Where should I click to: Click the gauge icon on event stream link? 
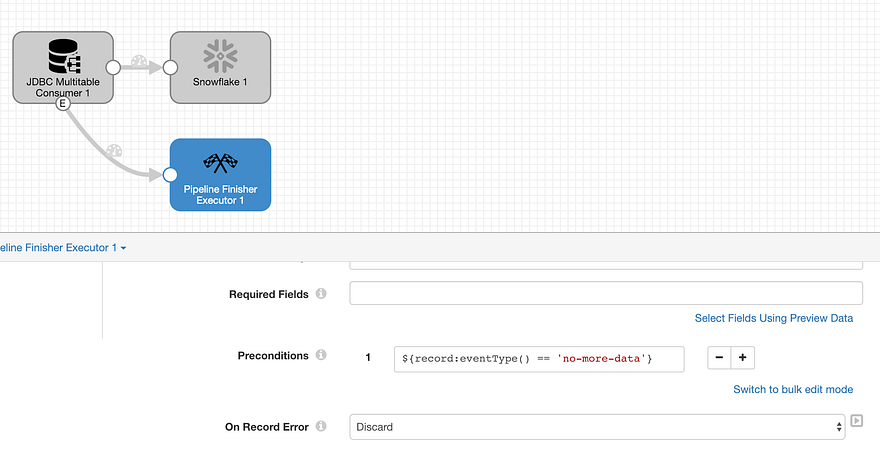114,150
